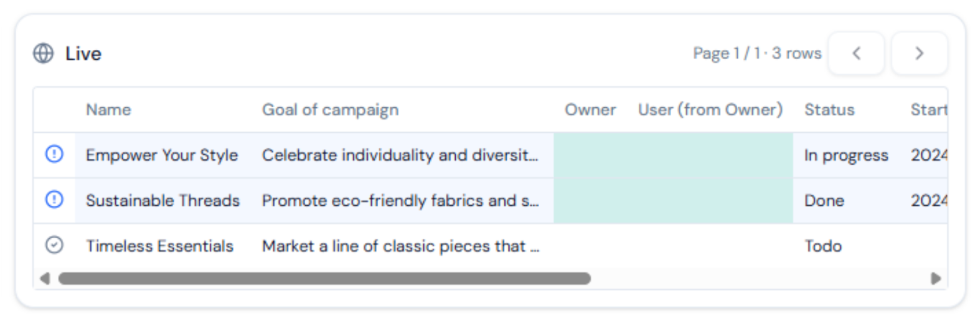This screenshot has height=323, width=980.
Task: Click the horizontal scrollbar left arrow
Action: [44, 278]
